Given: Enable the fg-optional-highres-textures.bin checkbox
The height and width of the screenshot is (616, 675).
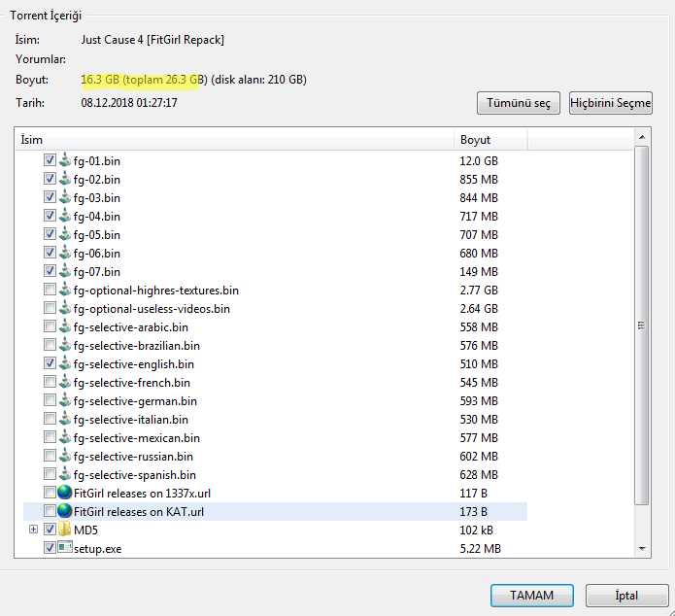Looking at the screenshot, I should pos(50,290).
